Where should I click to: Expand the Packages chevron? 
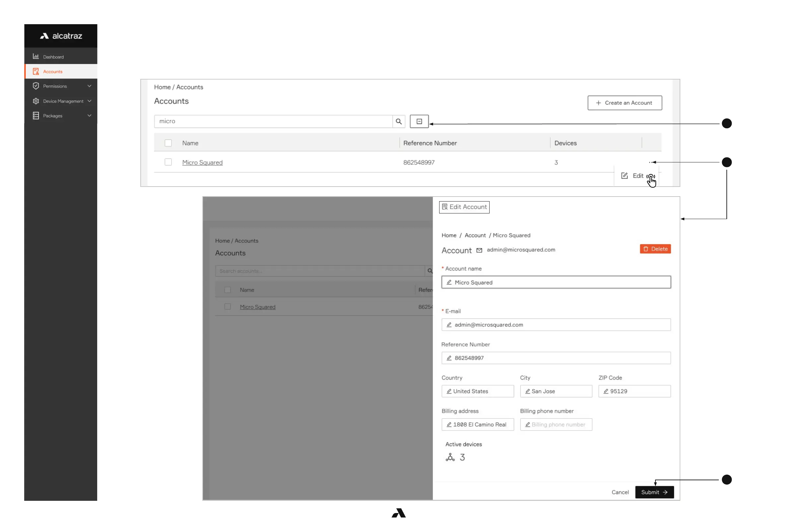pos(89,116)
